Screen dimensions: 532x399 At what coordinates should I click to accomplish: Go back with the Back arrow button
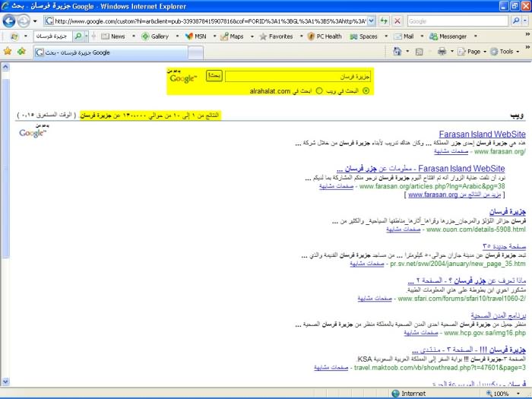click(9, 21)
